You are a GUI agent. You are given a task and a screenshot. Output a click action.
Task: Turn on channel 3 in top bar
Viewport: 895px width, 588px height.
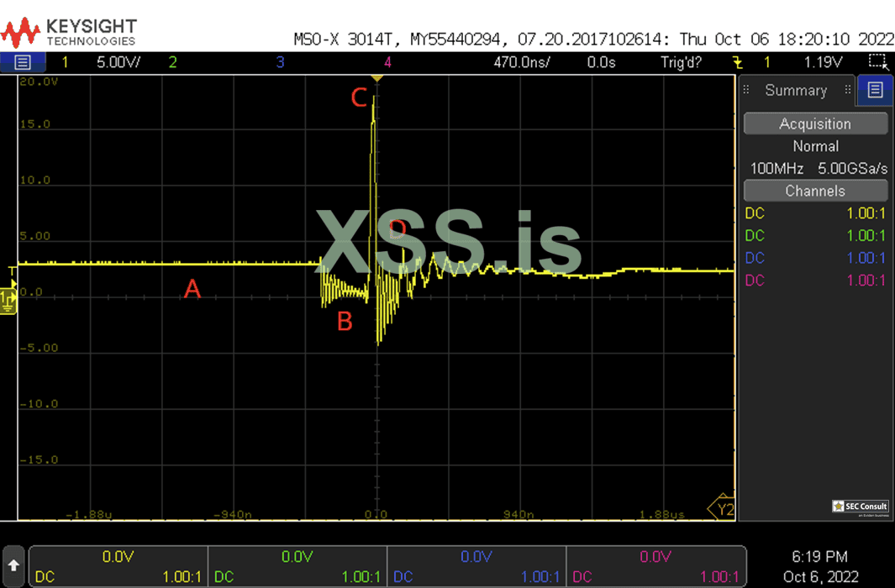click(x=280, y=62)
